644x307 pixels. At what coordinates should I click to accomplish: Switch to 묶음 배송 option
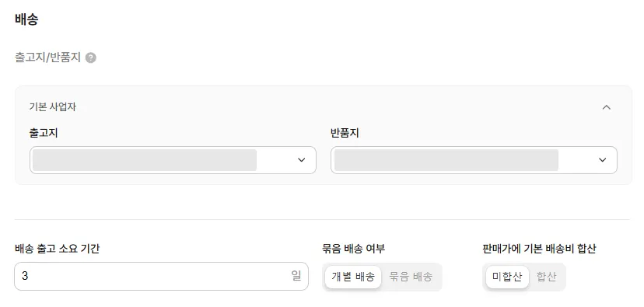411,277
